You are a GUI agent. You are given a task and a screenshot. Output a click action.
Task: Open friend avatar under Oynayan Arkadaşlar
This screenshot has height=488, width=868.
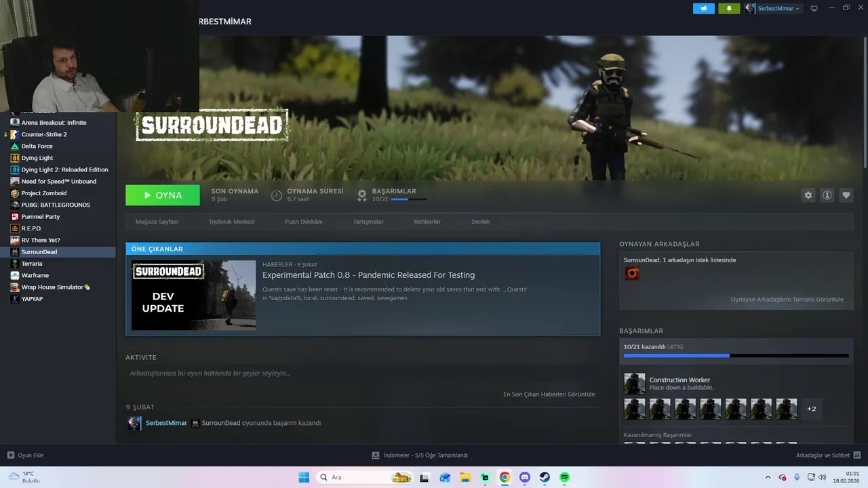coord(632,274)
